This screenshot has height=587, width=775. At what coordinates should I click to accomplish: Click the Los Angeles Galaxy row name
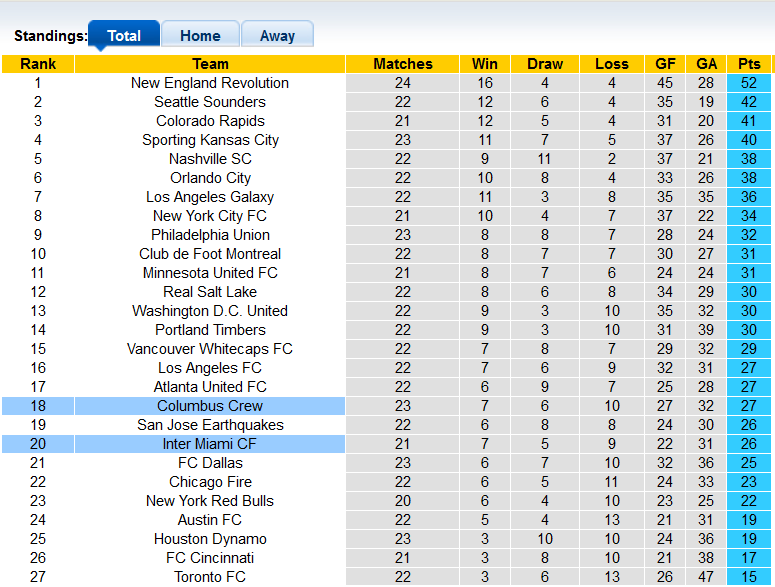[210, 197]
